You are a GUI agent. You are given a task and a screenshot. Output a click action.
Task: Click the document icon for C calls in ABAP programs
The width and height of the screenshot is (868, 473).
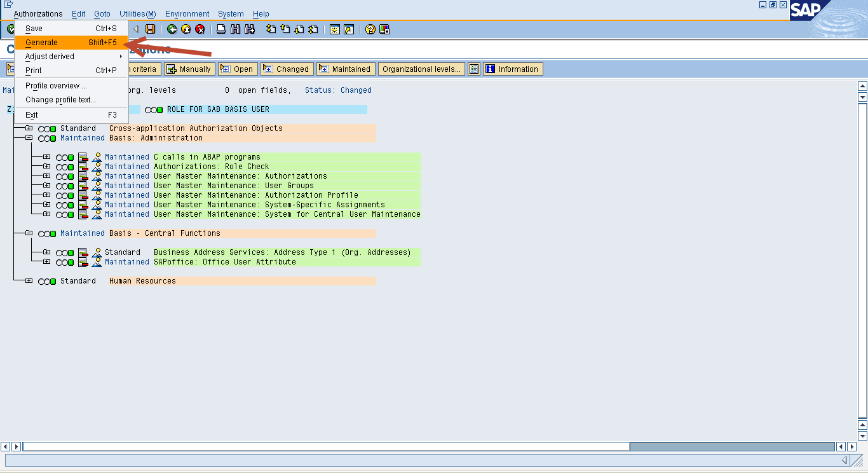[x=83, y=157]
